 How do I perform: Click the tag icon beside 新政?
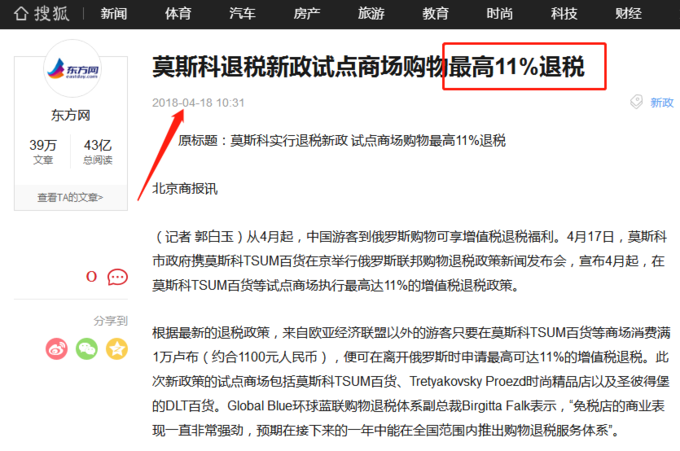click(636, 102)
